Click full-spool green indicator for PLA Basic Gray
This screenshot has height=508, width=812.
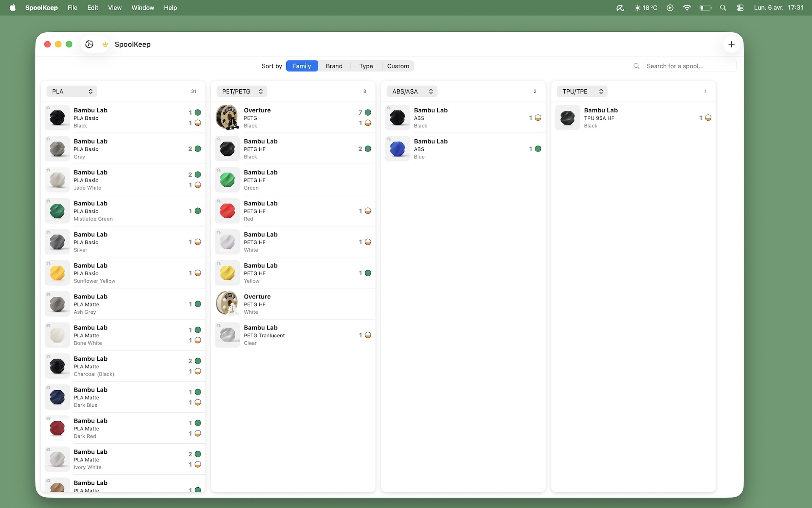pyautogui.click(x=198, y=149)
